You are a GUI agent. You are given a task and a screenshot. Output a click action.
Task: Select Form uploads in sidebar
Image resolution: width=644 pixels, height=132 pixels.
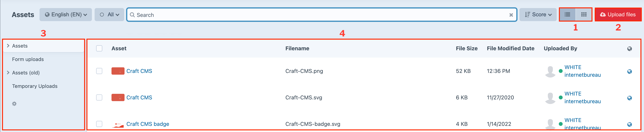click(x=28, y=59)
